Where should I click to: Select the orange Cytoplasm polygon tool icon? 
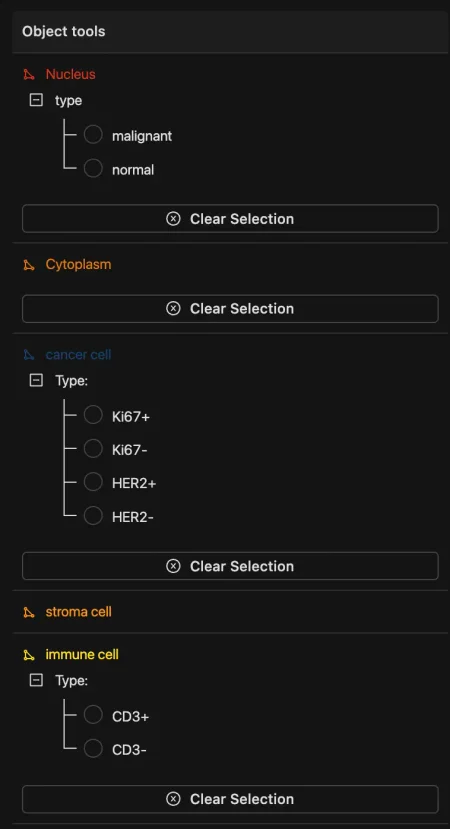click(x=29, y=265)
